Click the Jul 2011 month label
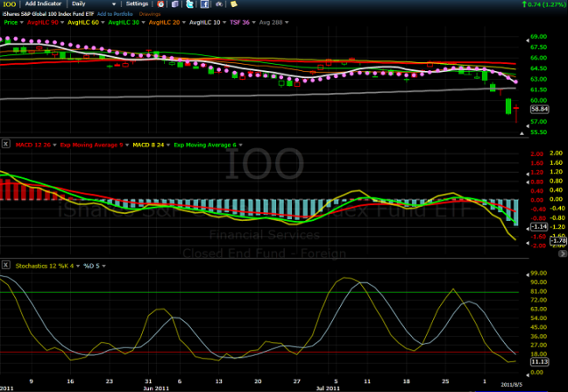The height and width of the screenshot is (392, 568). coord(327,388)
